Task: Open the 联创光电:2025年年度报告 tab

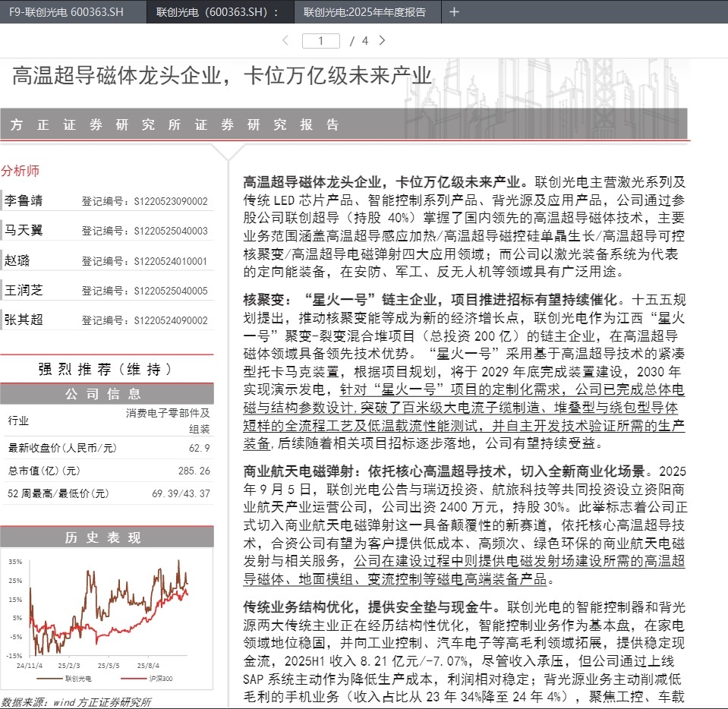Action: (x=364, y=12)
